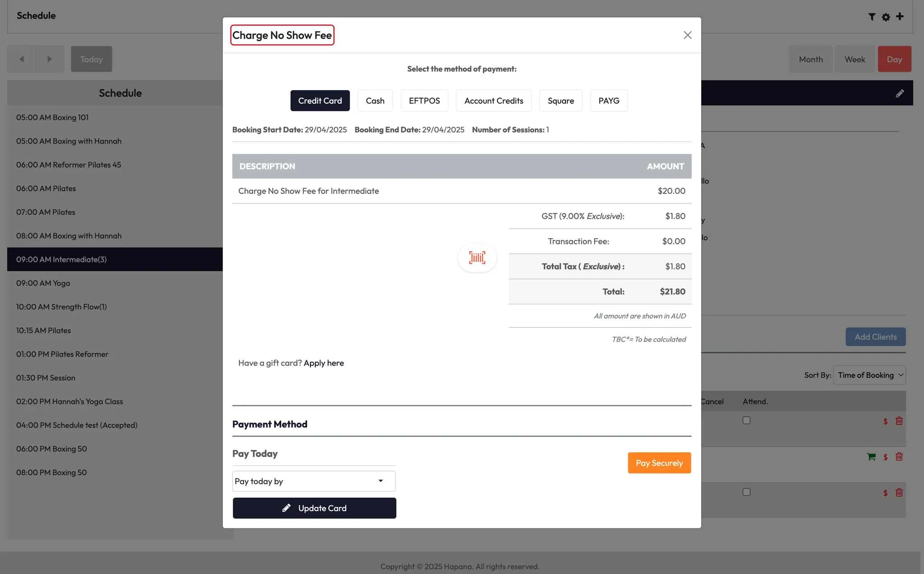Click the Apply here gift card link
This screenshot has height=574, width=924.
click(323, 363)
